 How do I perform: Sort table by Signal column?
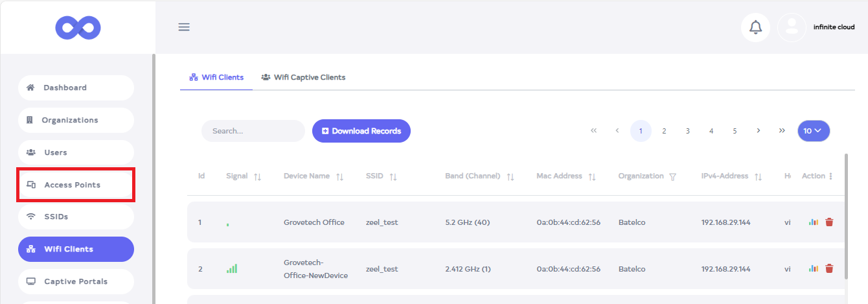(x=257, y=176)
